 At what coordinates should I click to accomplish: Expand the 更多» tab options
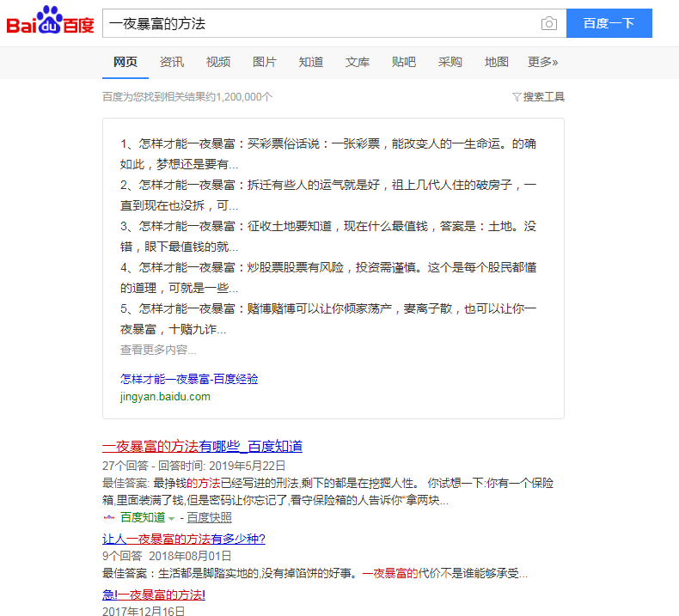point(542,63)
